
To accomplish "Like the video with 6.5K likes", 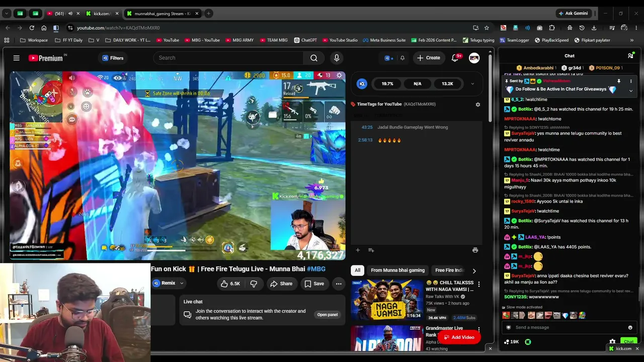I will click(230, 284).
